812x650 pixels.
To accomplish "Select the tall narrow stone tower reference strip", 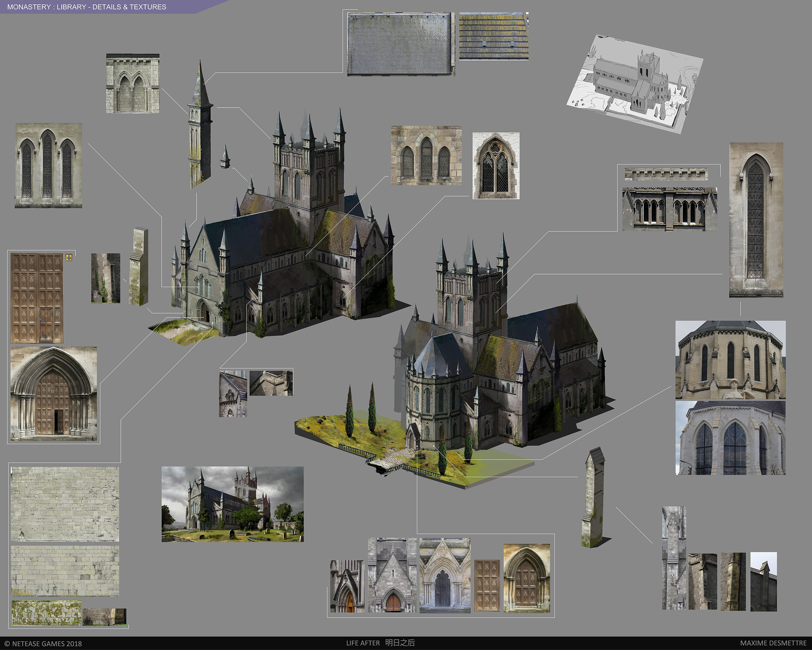I will (674, 558).
